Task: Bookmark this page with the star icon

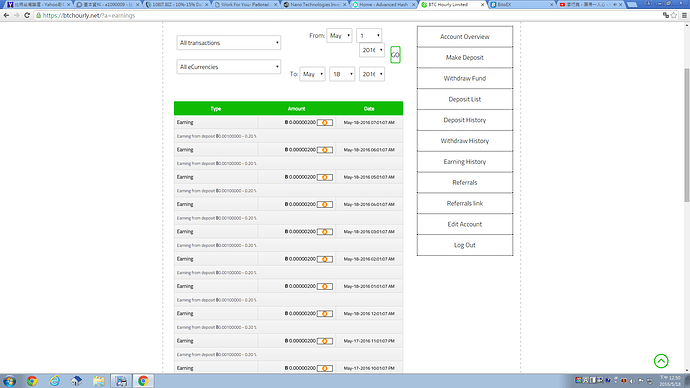Action: pos(674,15)
